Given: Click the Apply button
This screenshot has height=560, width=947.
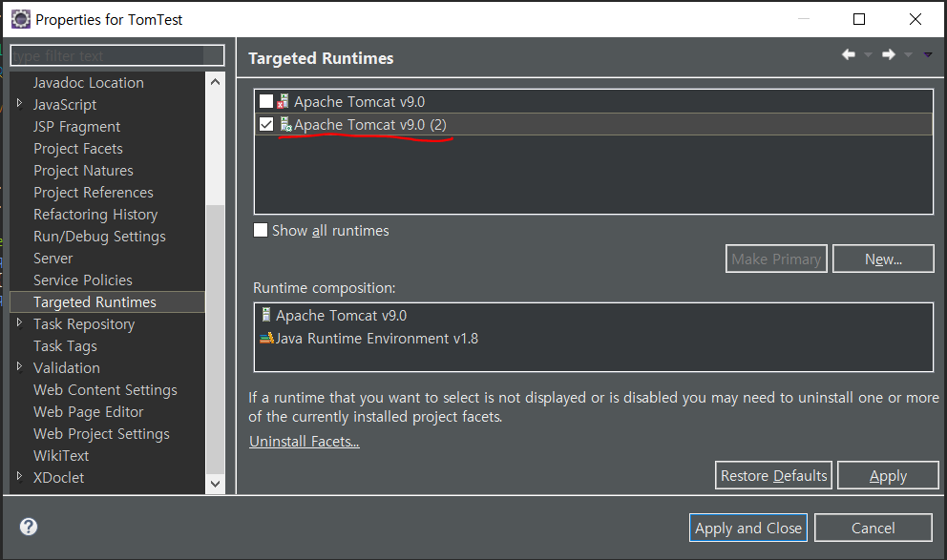Looking at the screenshot, I should 888,475.
